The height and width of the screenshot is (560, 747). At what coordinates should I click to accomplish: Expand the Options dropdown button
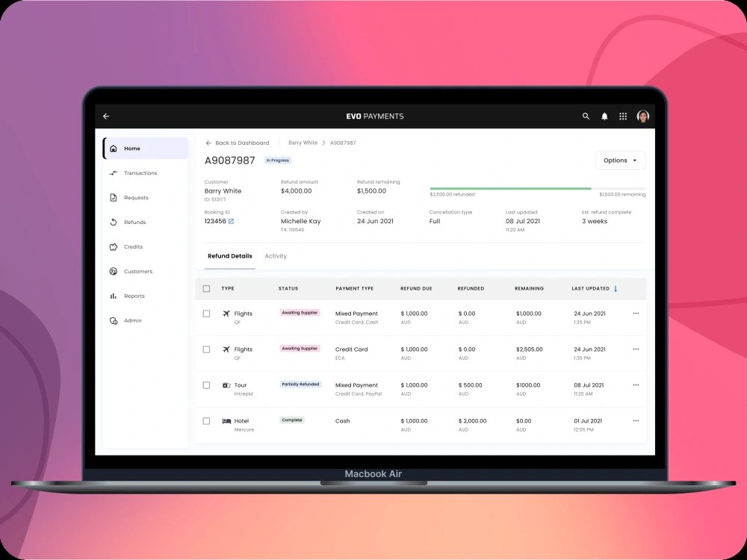point(620,161)
